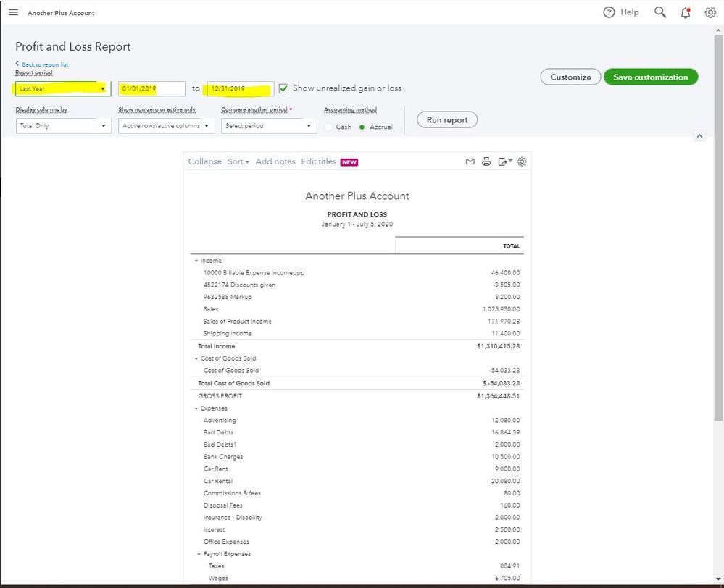Click Edit titles in report toolbar

[319, 161]
